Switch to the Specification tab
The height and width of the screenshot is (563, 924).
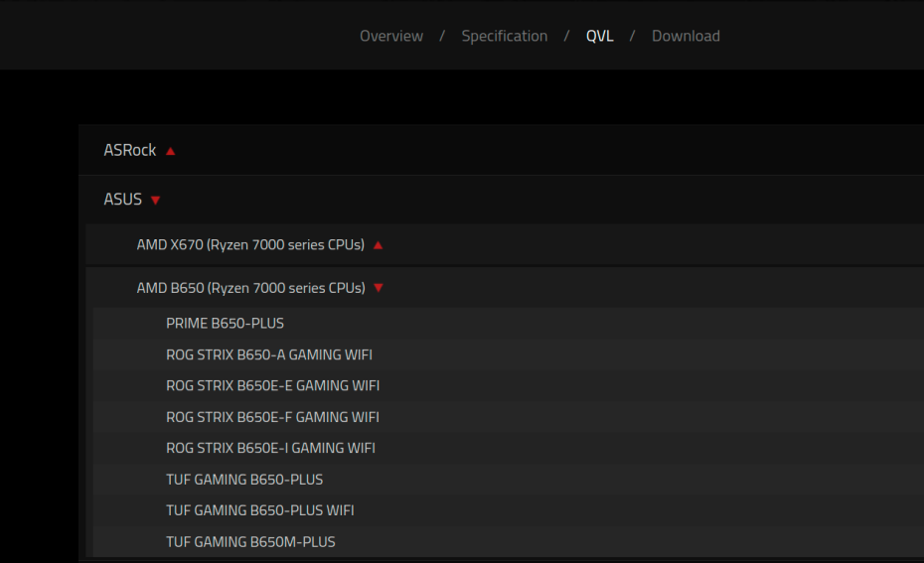coord(504,36)
